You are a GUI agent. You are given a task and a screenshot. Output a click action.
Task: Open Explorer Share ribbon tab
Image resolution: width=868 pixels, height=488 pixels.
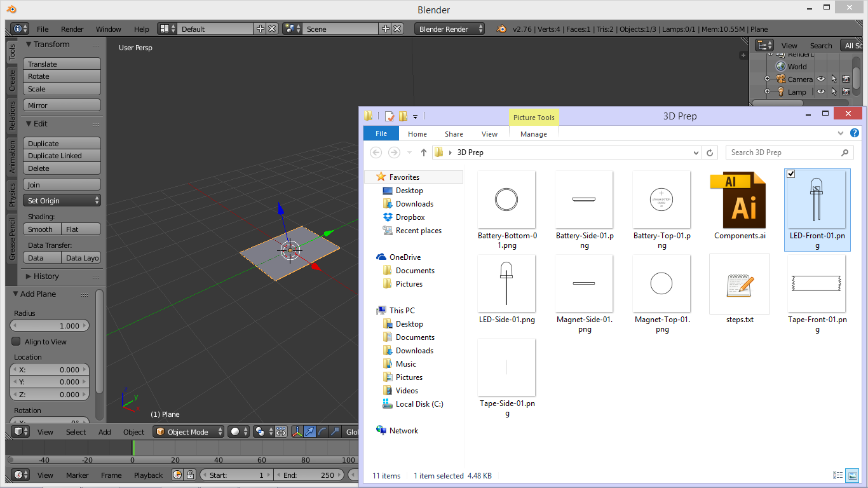tap(454, 133)
